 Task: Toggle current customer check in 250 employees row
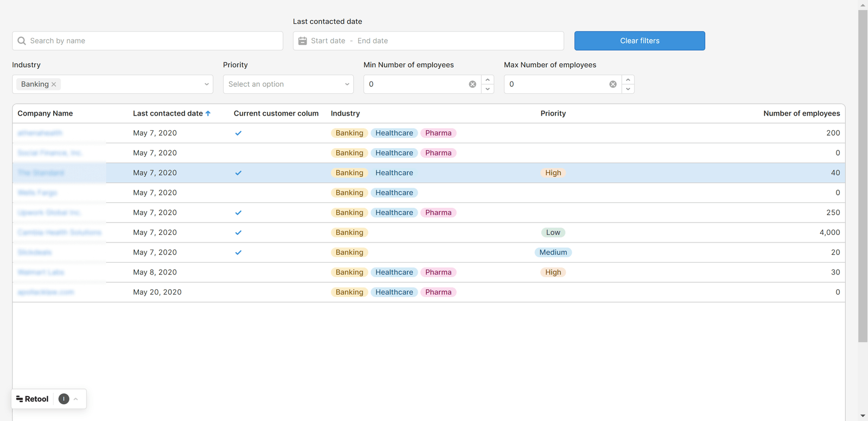pyautogui.click(x=238, y=213)
